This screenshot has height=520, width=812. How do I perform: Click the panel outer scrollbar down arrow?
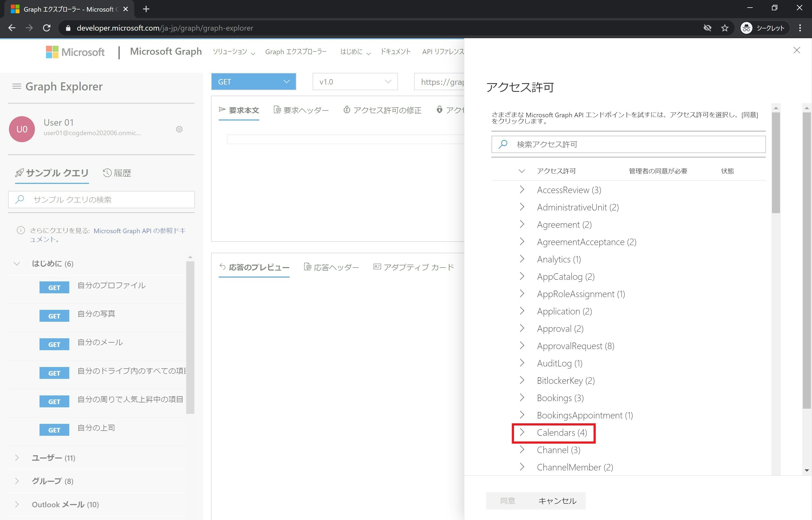coord(807,470)
